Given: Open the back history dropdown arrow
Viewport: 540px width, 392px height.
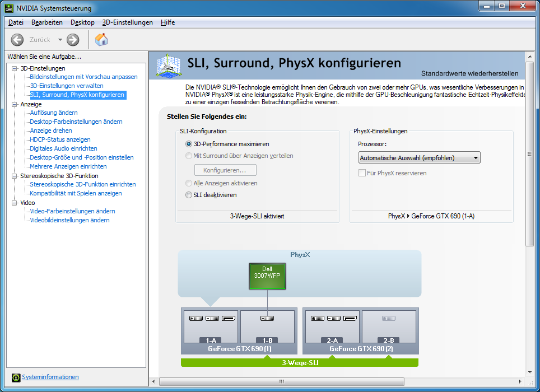Looking at the screenshot, I should (60, 40).
